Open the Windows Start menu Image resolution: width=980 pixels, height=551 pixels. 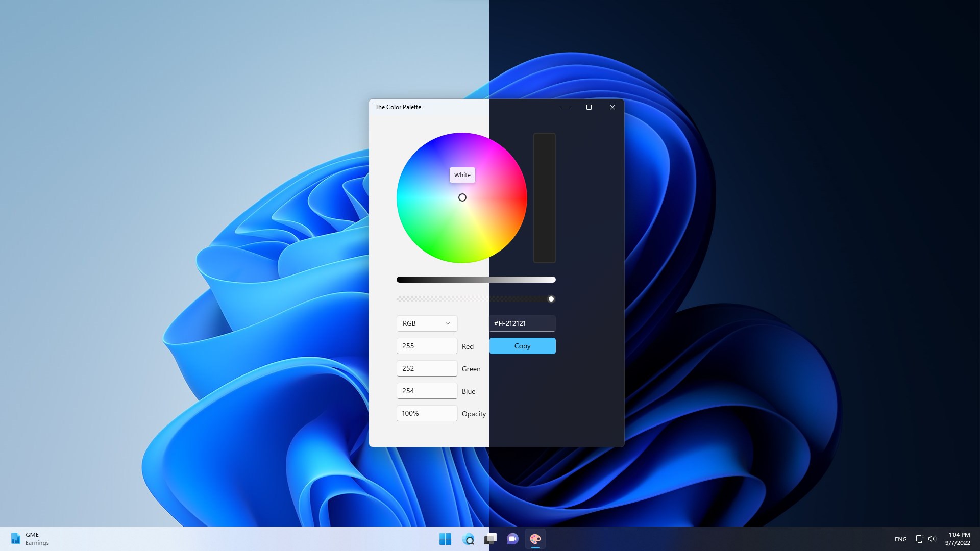[x=445, y=539]
